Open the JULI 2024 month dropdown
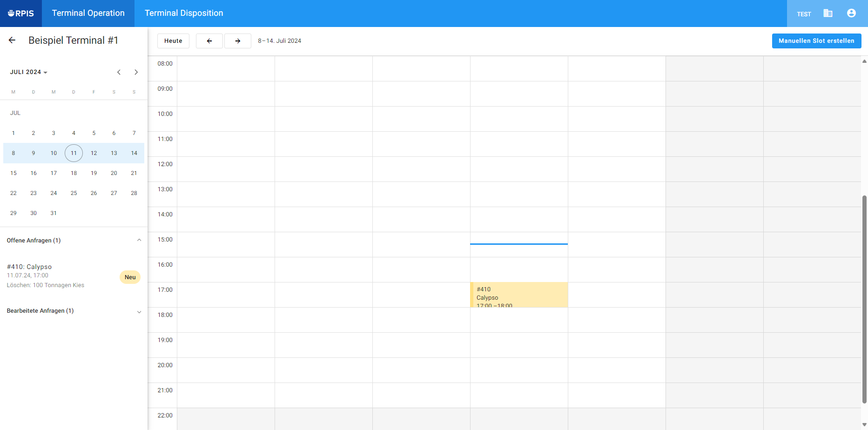This screenshot has width=868, height=430. 29,72
